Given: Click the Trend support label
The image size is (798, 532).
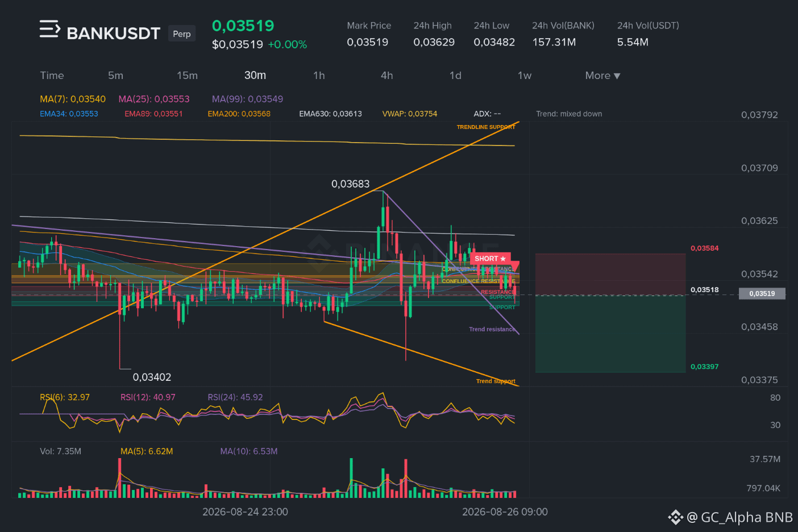Looking at the screenshot, I should click(x=496, y=381).
